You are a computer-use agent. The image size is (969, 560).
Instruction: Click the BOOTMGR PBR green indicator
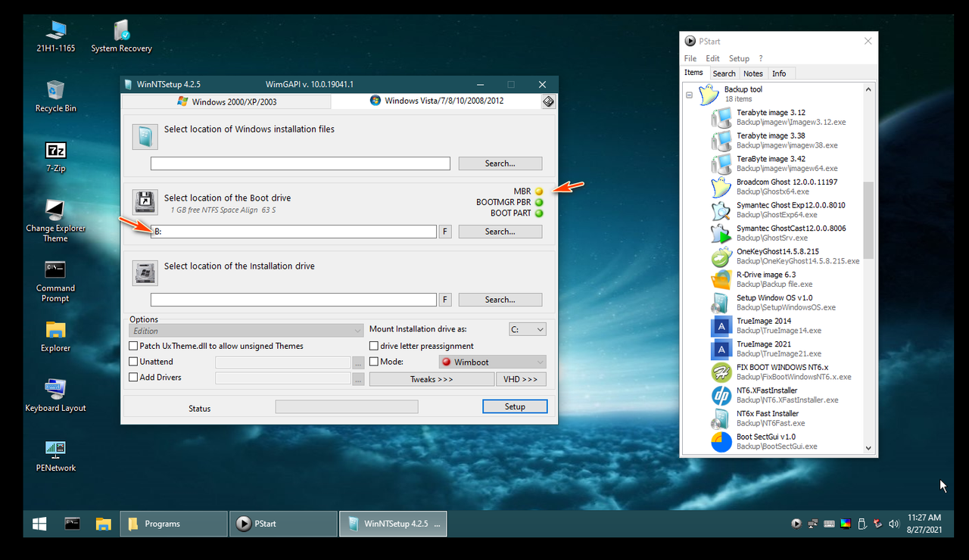[x=539, y=202]
